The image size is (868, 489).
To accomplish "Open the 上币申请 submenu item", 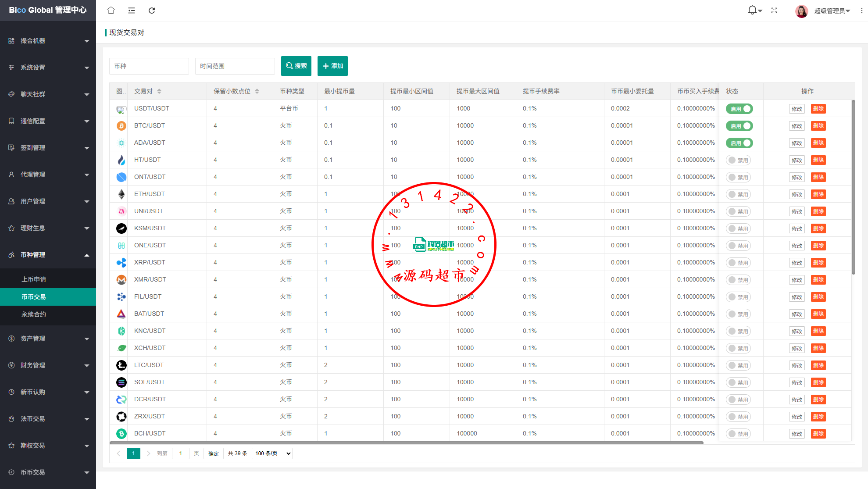I will (48, 279).
